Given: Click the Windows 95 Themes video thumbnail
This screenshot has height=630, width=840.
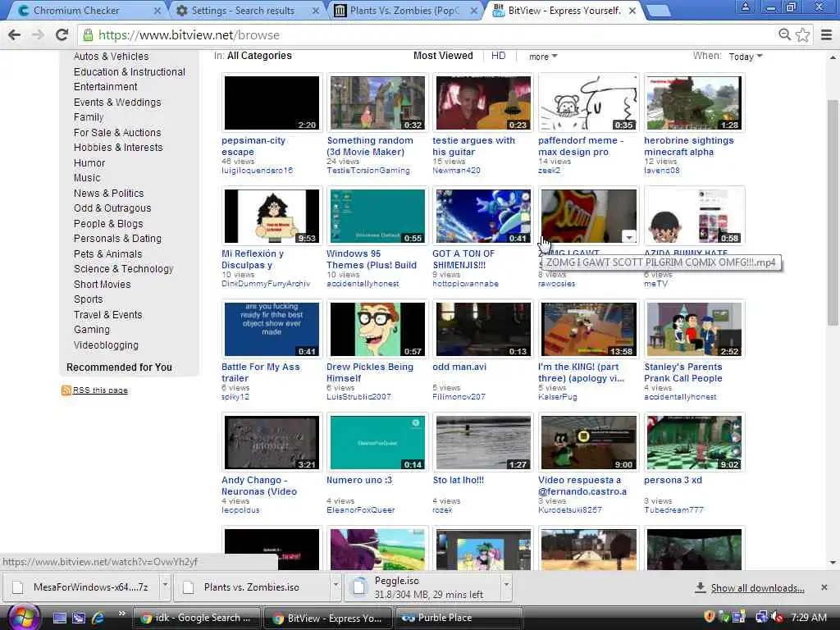Looking at the screenshot, I should 377,216.
